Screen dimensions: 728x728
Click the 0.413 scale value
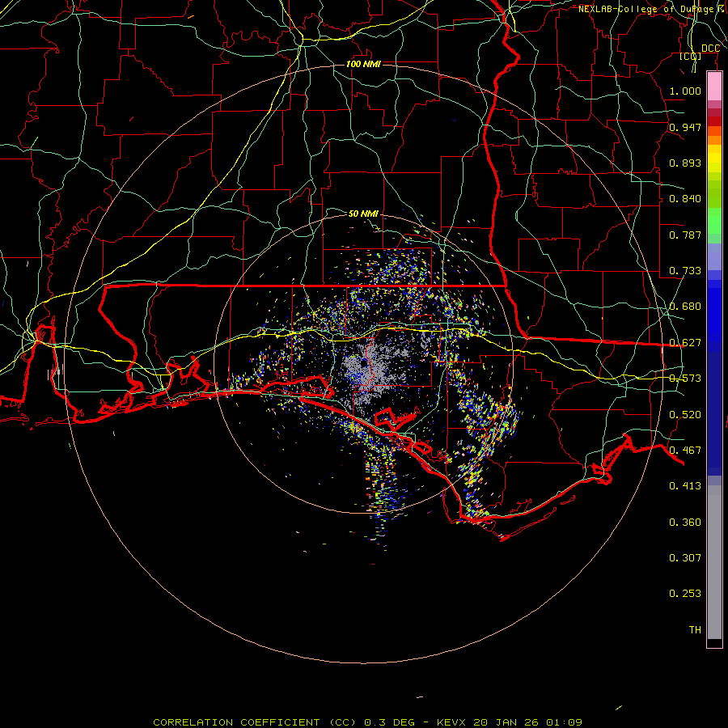[x=685, y=486]
